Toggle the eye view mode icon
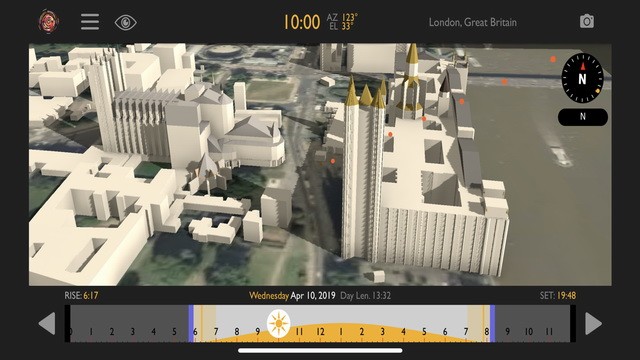640x360 pixels. 125,22
